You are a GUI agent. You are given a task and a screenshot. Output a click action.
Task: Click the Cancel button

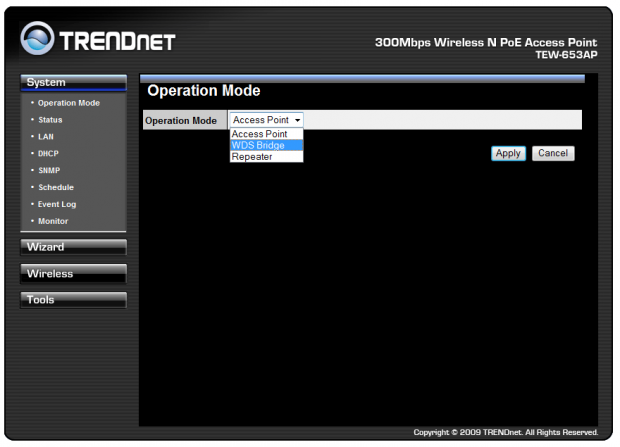[x=553, y=153]
